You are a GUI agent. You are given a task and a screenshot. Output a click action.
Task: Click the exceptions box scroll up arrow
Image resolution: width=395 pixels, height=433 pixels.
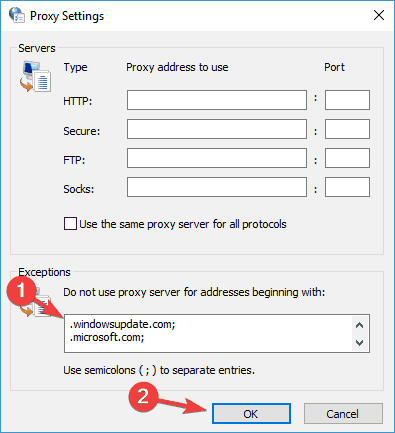[x=360, y=325]
